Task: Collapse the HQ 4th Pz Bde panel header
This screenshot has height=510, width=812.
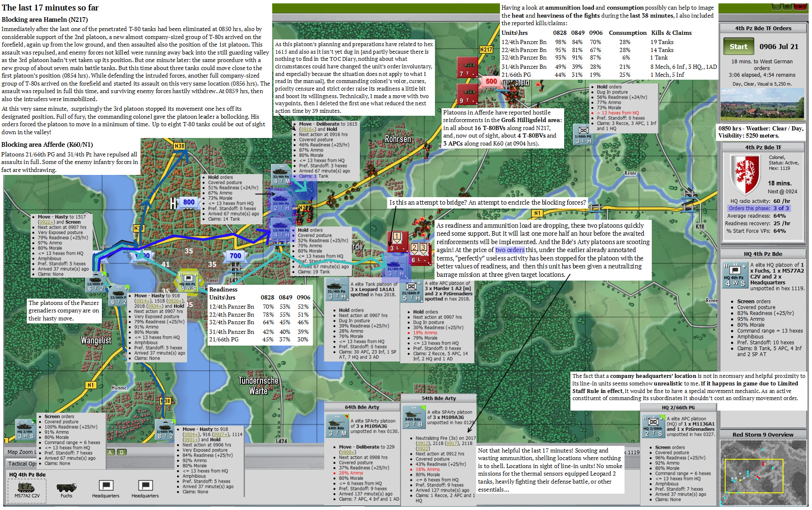Action: click(x=763, y=254)
